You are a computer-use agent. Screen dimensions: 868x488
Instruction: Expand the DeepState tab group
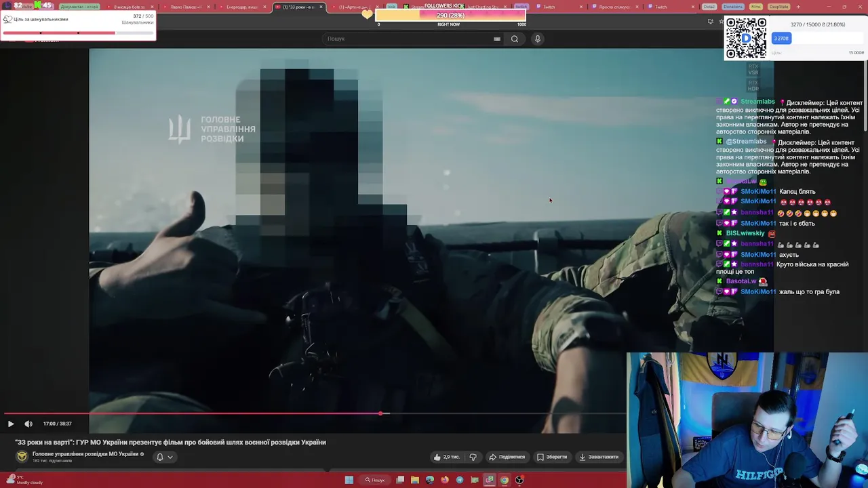click(x=778, y=7)
